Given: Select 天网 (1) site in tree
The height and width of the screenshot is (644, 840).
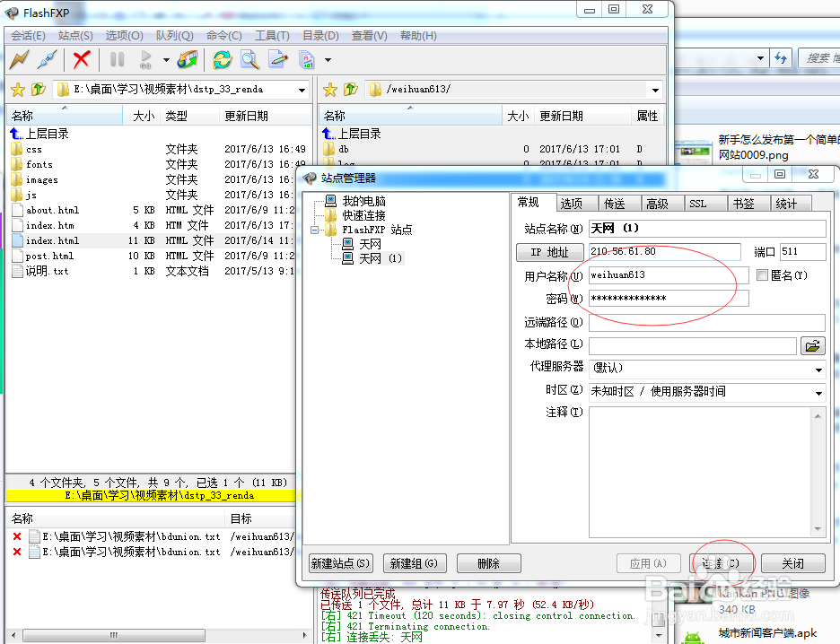Looking at the screenshot, I should (x=380, y=258).
